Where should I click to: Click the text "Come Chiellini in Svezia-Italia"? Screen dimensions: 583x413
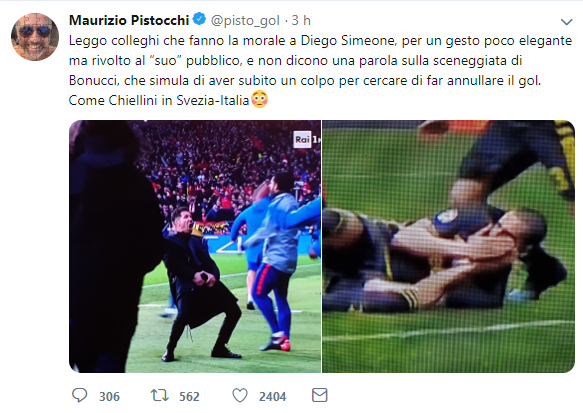(x=159, y=100)
